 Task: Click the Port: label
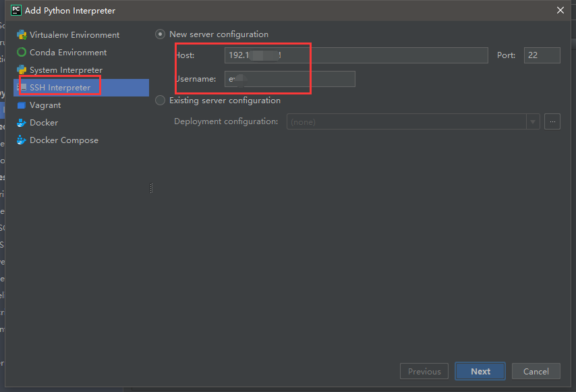click(507, 55)
